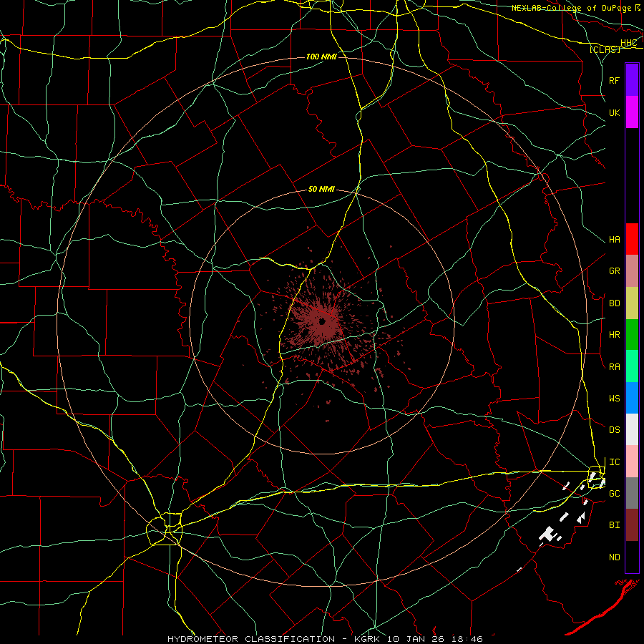
Task: Select the white DS legend swatch
Action: click(x=632, y=429)
